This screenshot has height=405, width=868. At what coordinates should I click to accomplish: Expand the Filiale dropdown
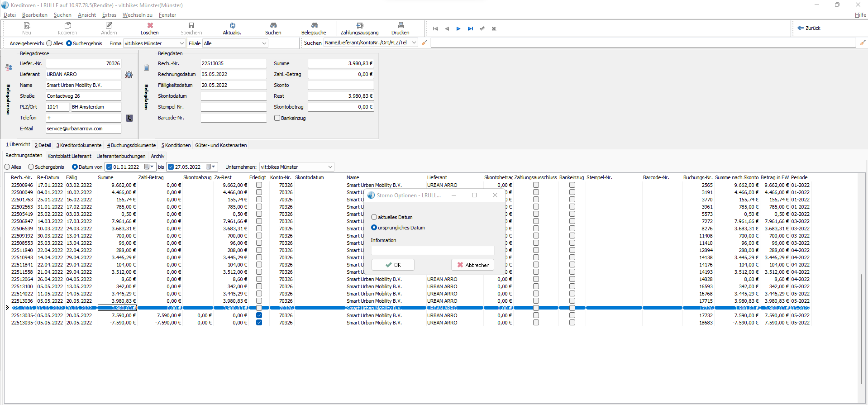click(x=264, y=43)
